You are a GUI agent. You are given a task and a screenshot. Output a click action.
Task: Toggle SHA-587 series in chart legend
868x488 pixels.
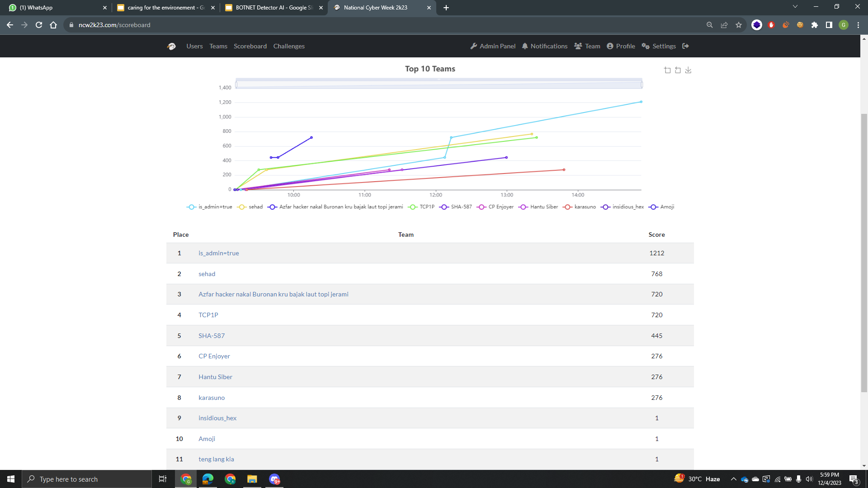[x=455, y=207]
